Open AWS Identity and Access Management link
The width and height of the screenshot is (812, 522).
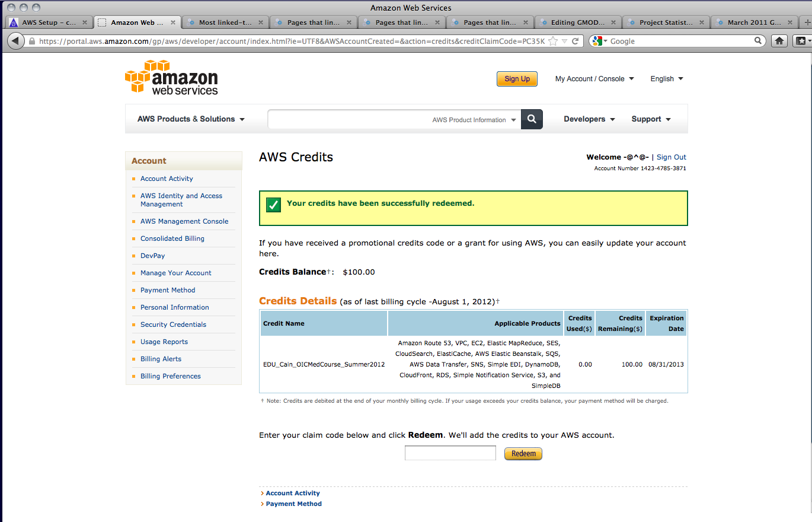[181, 200]
